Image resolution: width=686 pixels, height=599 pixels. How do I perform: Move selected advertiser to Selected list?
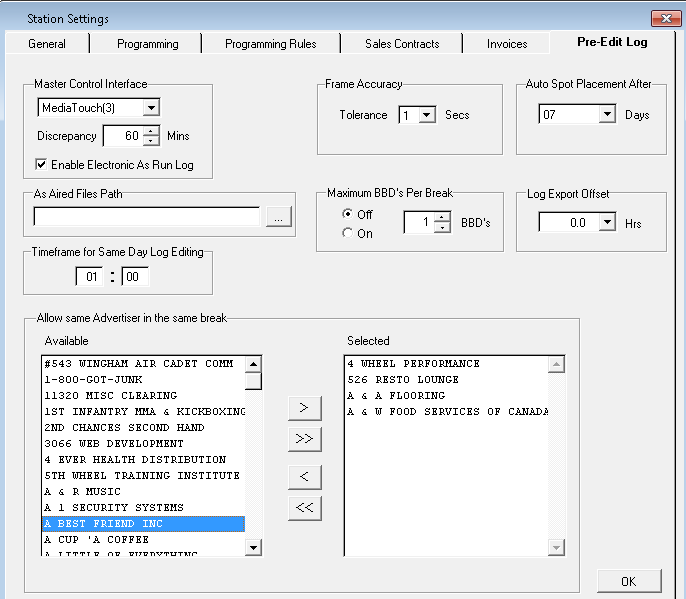tap(304, 407)
